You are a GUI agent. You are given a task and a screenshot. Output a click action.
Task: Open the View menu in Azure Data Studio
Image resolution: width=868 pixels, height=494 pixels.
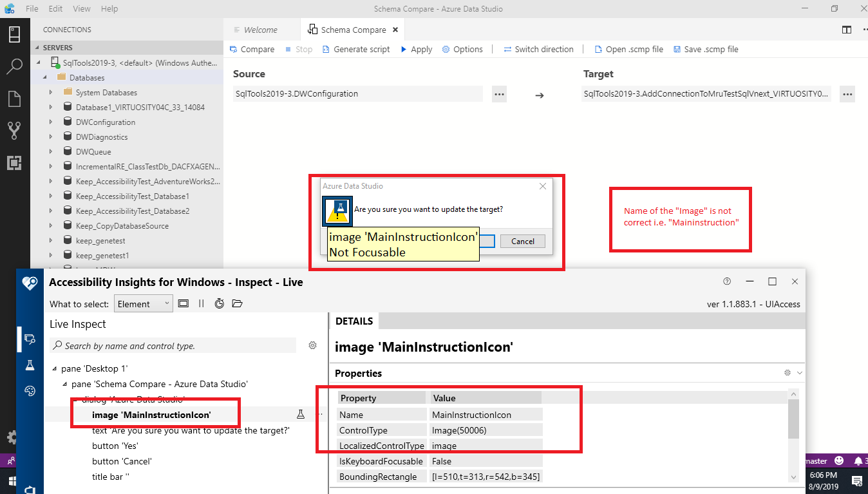[81, 8]
